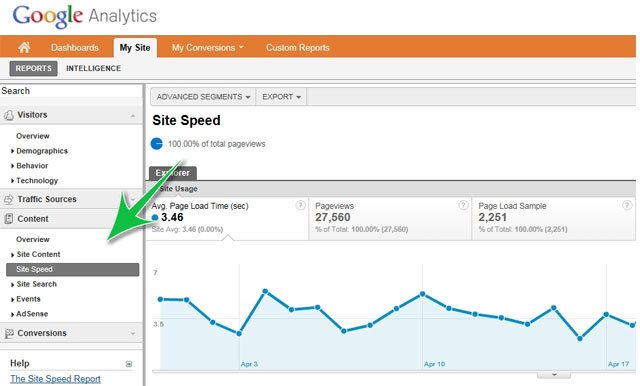The height and width of the screenshot is (386, 640).
Task: Click the chart peak point above Apr 10
Action: point(422,294)
